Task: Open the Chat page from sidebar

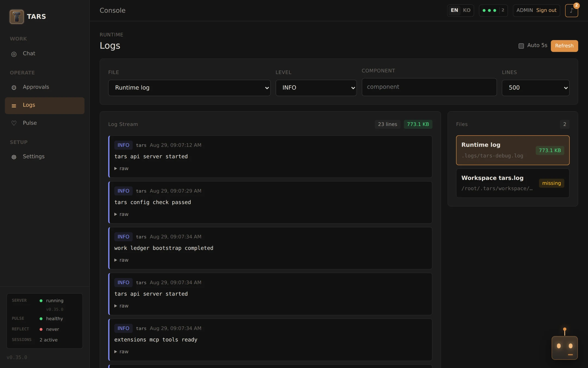Action: pos(45,54)
